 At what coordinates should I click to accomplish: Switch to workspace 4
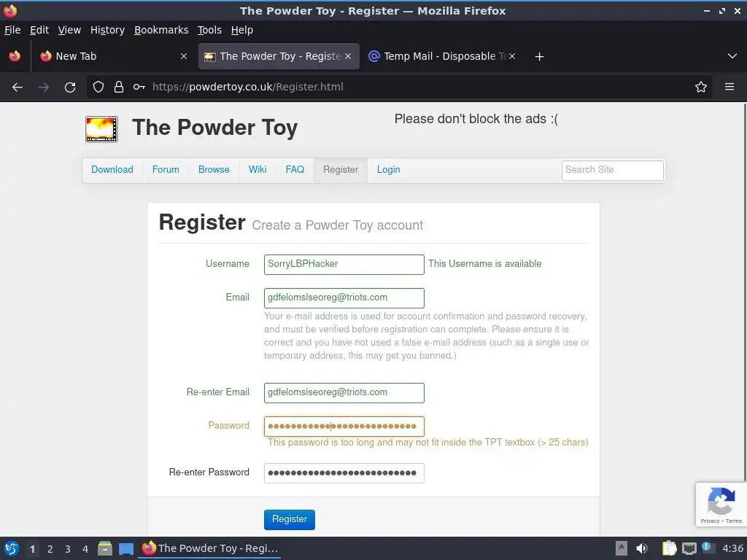click(85, 549)
